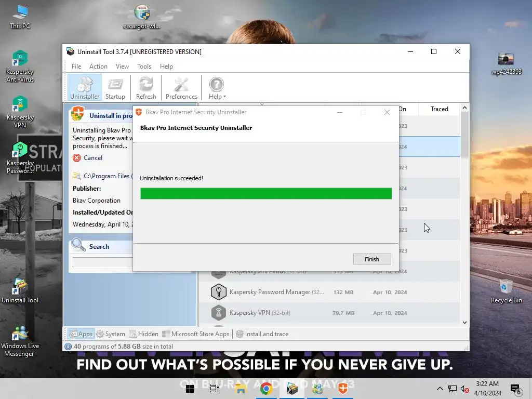The image size is (532, 399).
Task: Open the Tools menu
Action: [144, 66]
